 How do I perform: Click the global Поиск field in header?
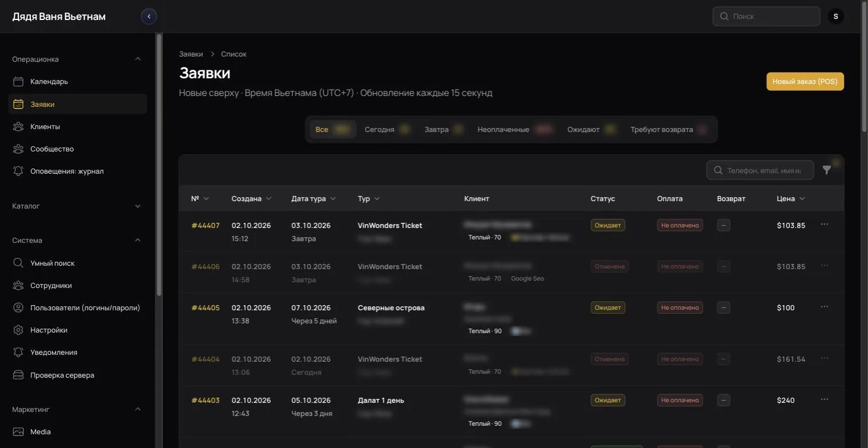[x=766, y=17]
